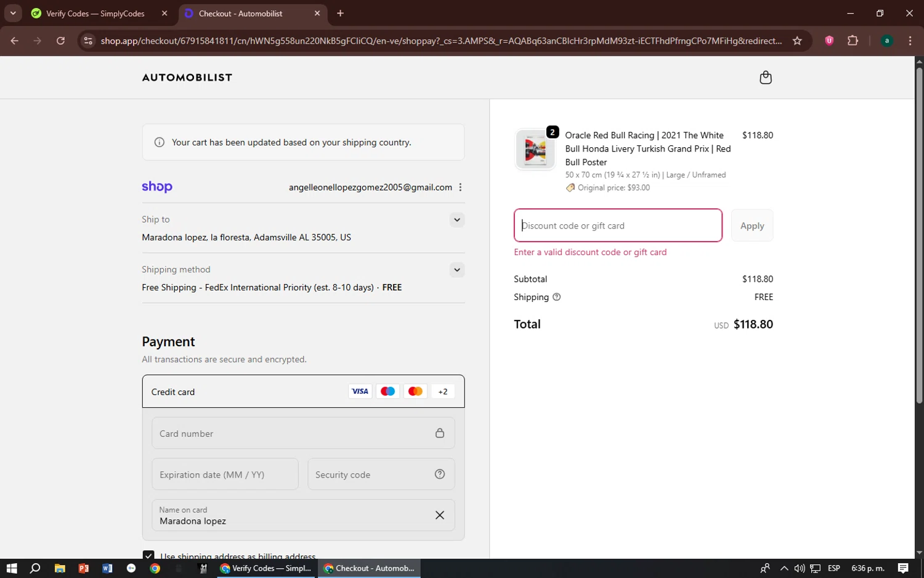Open the notifications action center
Image resolution: width=924 pixels, height=578 pixels.
[903, 568]
